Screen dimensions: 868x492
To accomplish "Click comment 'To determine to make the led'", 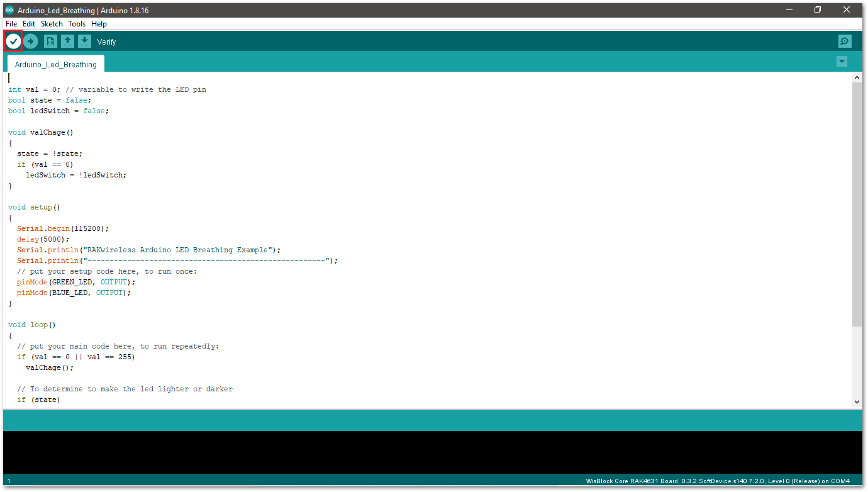I will pos(125,389).
